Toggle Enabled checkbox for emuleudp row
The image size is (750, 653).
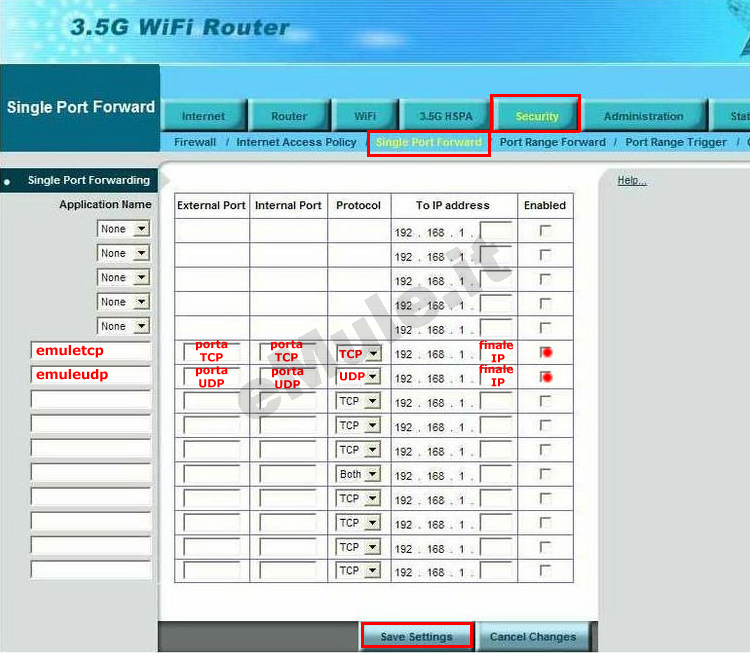pos(545,377)
